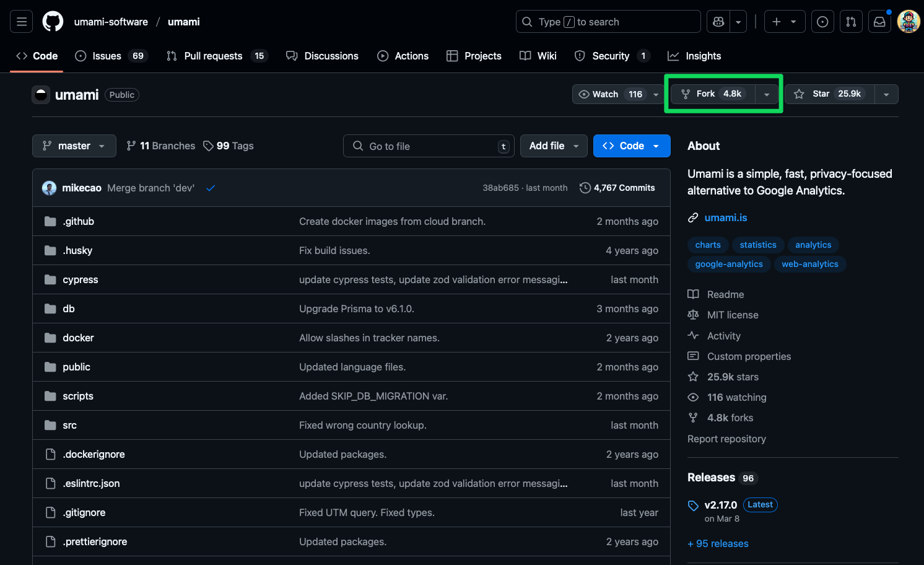Open the umami-software organization link
924x565 pixels.
[x=111, y=22]
